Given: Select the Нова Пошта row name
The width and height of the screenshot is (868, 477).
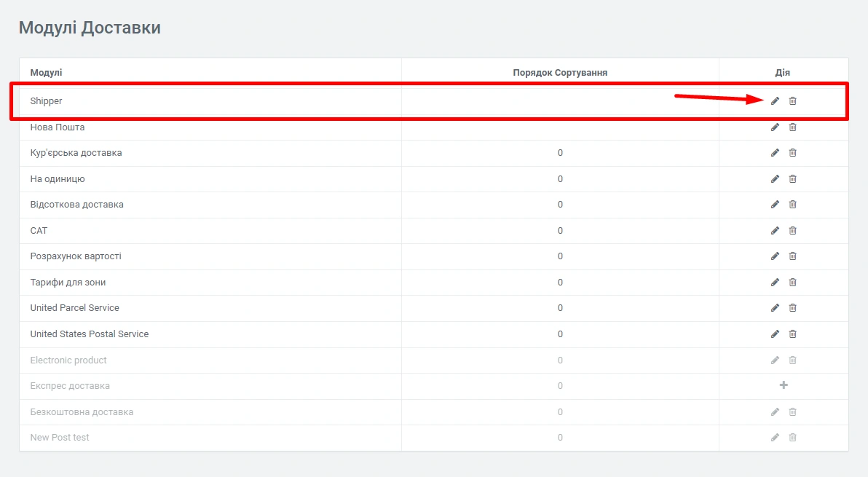Looking at the screenshot, I should 58,127.
